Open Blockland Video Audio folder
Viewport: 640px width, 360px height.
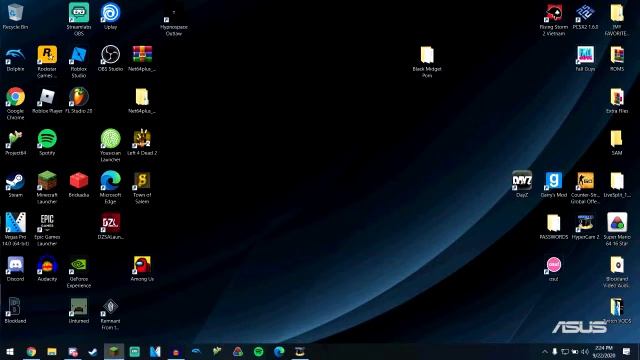click(617, 272)
